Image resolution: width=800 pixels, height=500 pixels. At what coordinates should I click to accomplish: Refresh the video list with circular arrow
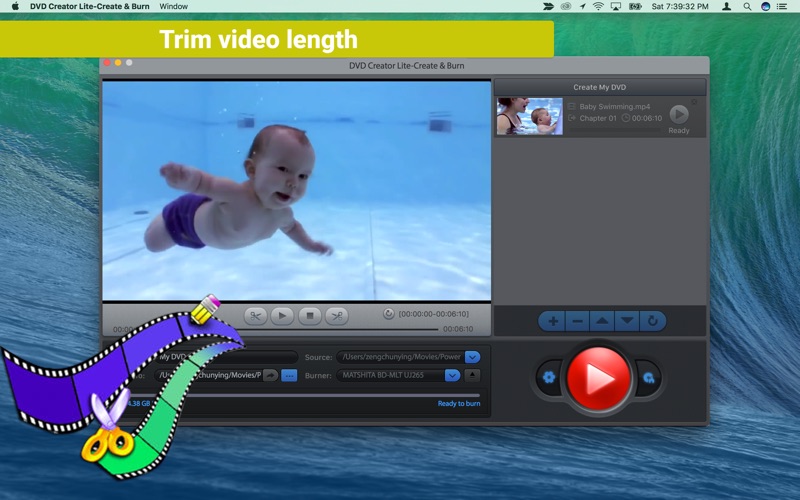point(653,321)
